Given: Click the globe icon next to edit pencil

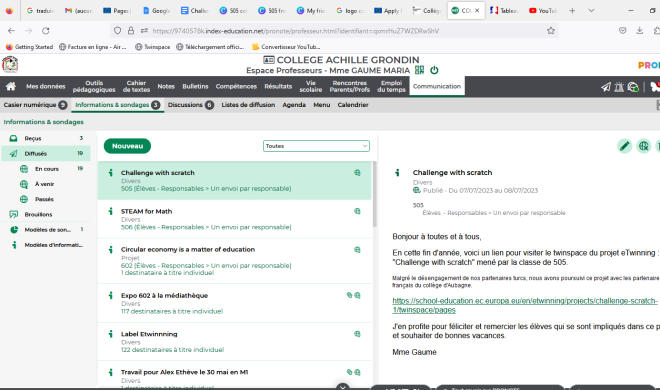Looking at the screenshot, I should click(644, 146).
